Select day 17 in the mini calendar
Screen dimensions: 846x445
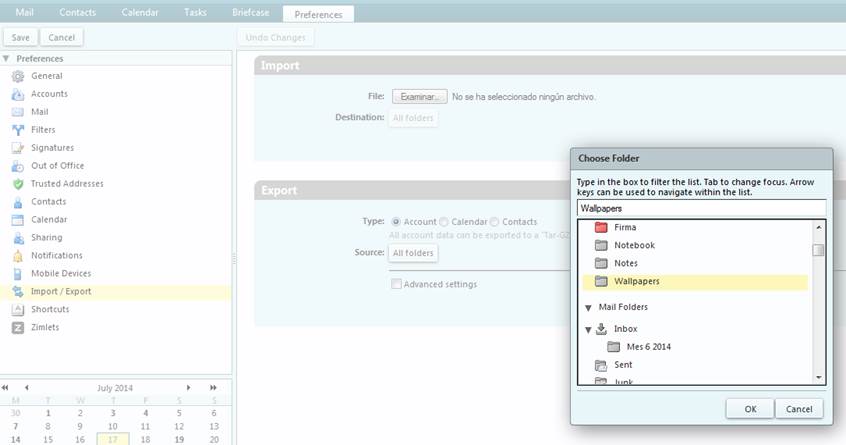click(x=112, y=440)
